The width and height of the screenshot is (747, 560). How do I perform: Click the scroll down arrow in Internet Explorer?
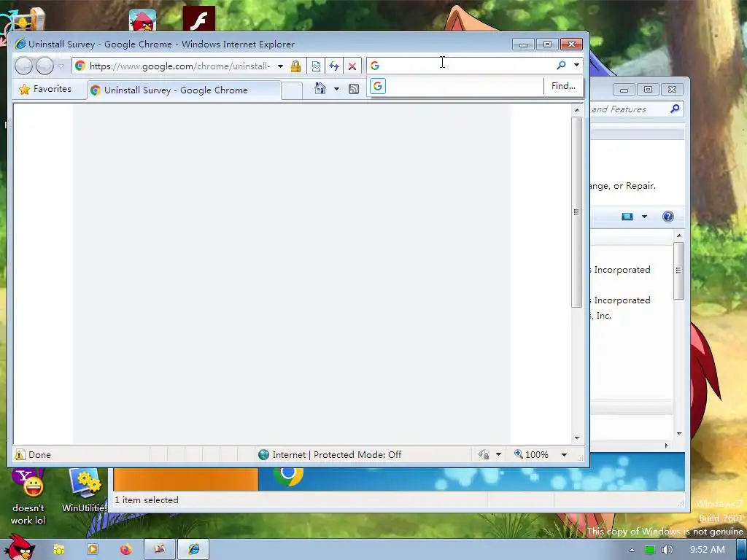tap(577, 437)
